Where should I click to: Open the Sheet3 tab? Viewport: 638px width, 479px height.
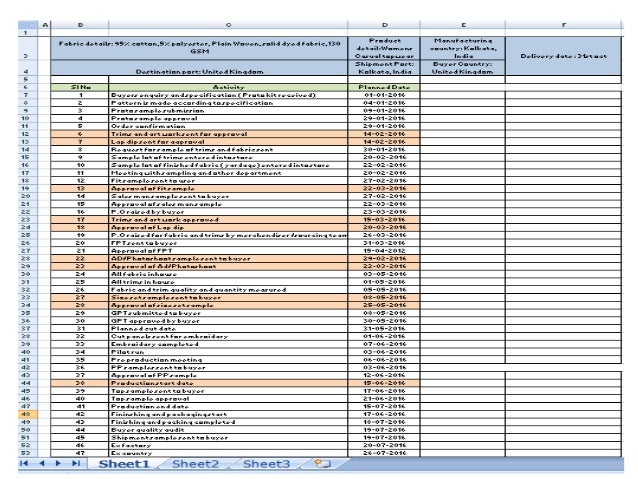tap(266, 464)
